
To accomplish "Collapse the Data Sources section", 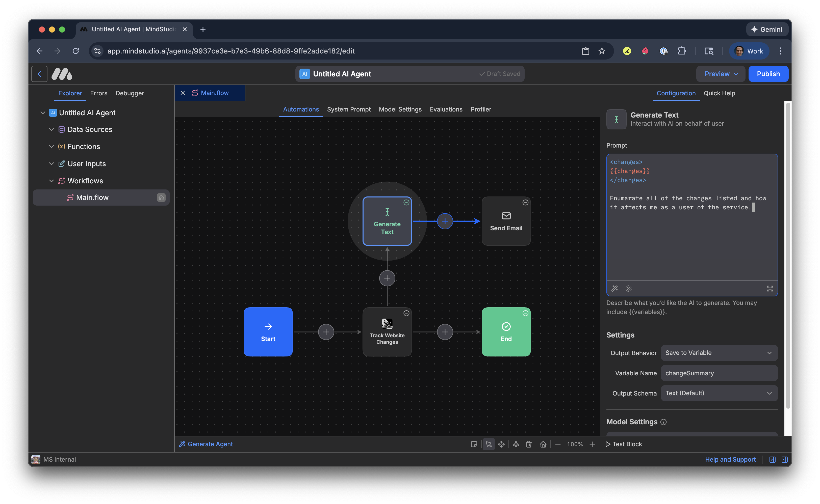I will pyautogui.click(x=51, y=129).
